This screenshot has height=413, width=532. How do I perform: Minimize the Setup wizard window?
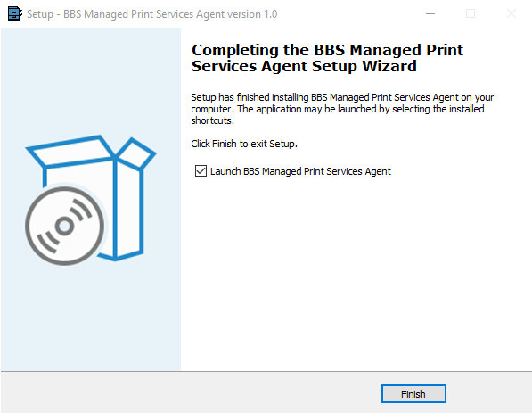tap(430, 14)
